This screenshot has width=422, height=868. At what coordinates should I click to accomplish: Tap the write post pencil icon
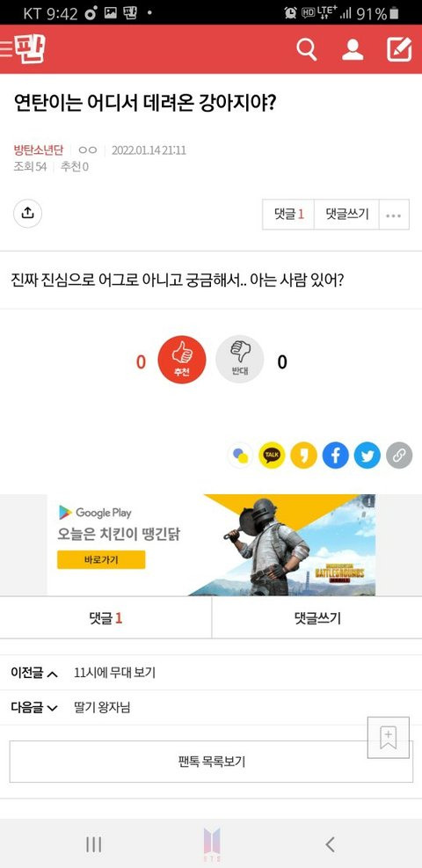point(399,50)
